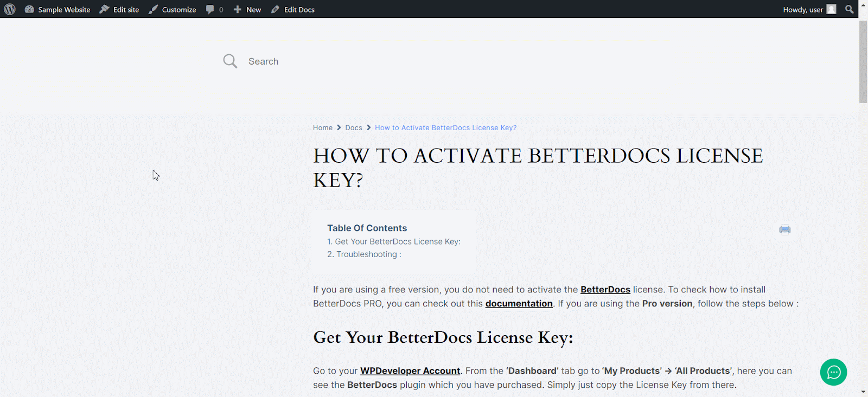Click the WordPress logo in admin bar
This screenshot has height=397, width=868.
pyautogui.click(x=10, y=9)
